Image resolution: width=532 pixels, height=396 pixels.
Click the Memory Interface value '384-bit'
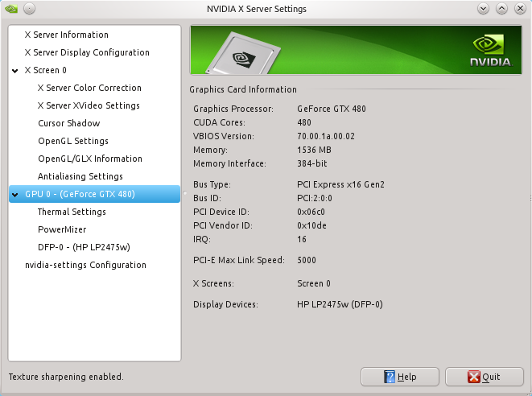click(x=312, y=163)
